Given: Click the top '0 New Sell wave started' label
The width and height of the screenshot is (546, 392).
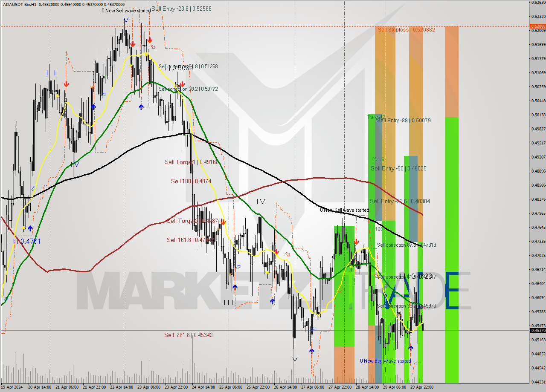Looking at the screenshot, I should pyautogui.click(x=126, y=11).
